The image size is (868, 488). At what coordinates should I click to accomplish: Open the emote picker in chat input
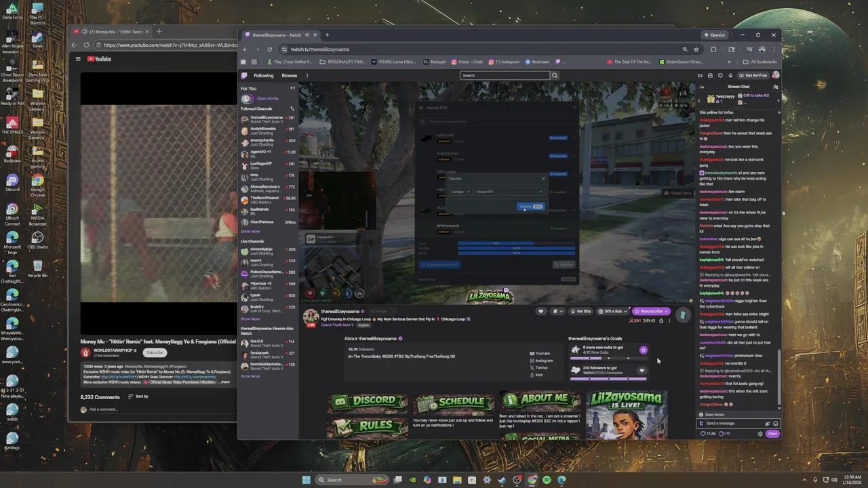[x=776, y=424]
